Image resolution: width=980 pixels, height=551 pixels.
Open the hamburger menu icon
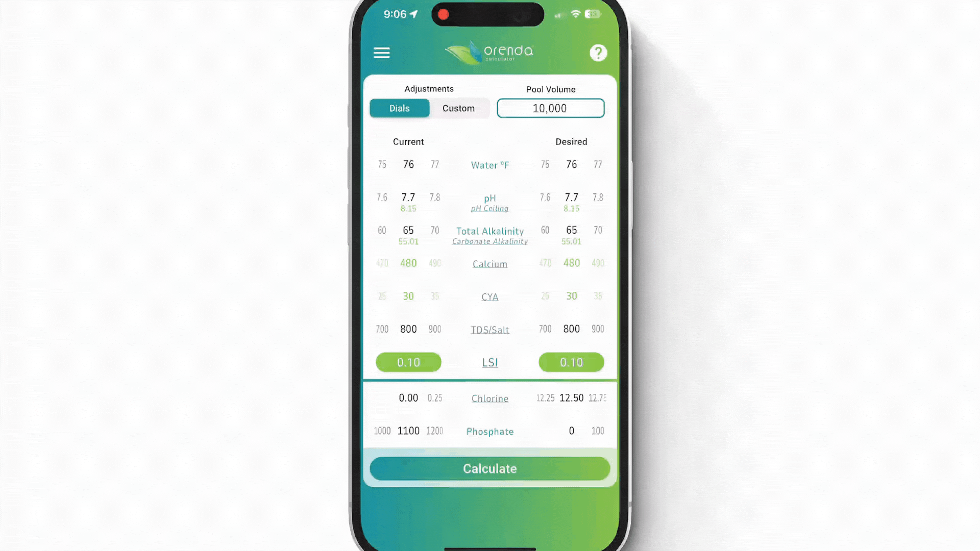click(382, 53)
